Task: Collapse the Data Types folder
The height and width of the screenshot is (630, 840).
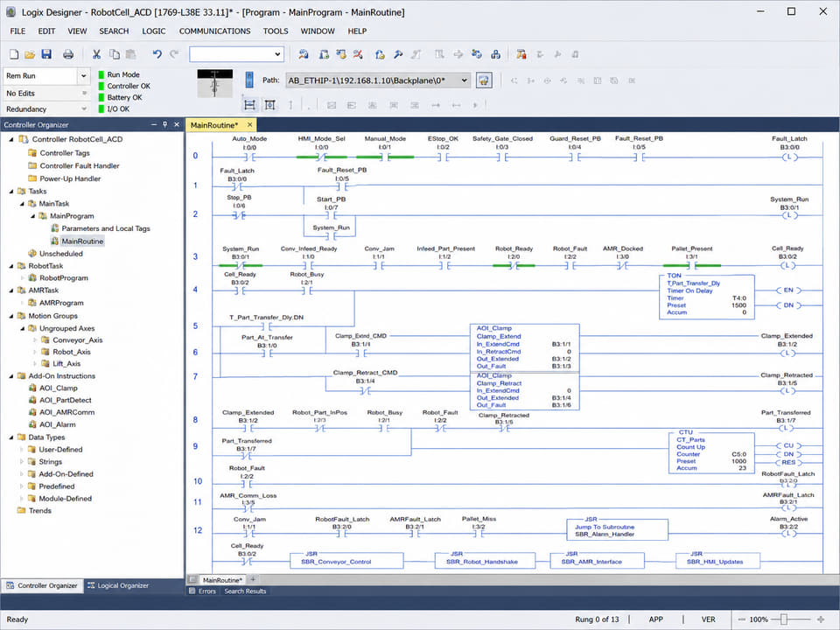Action: [x=11, y=437]
